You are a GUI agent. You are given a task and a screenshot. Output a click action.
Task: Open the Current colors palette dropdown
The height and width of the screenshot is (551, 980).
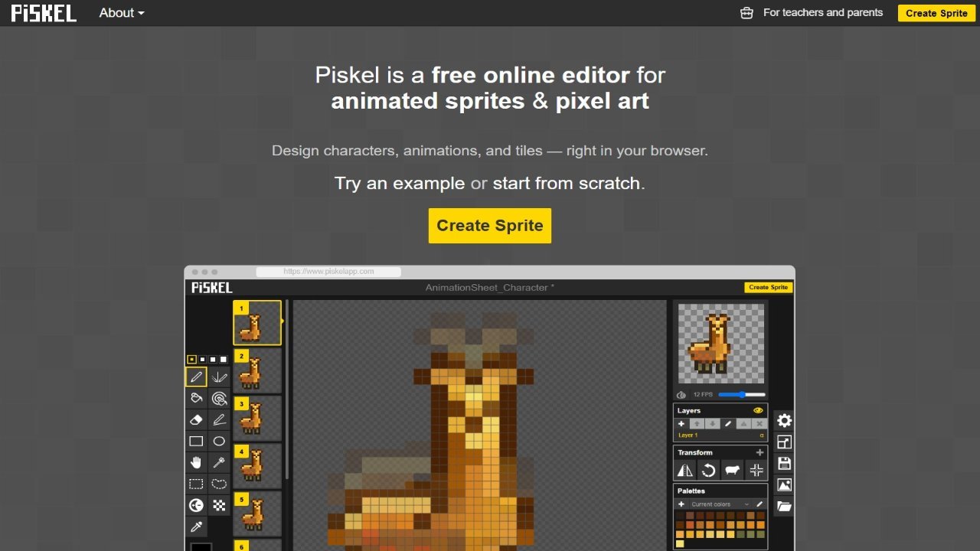720,504
